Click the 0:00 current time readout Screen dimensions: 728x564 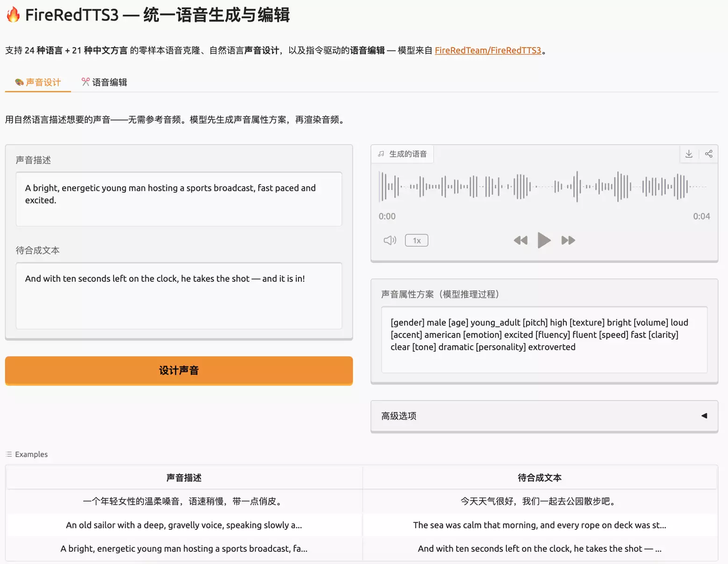click(387, 216)
